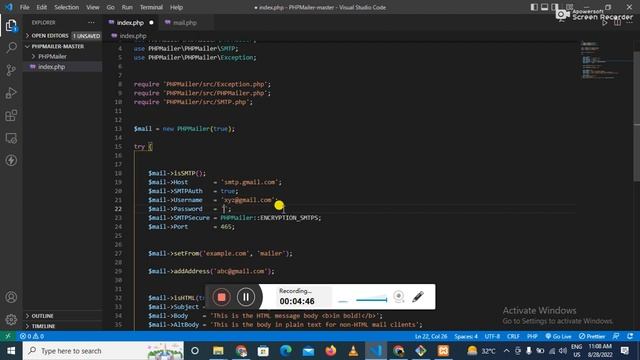Viewport: 640px width, 360px height.
Task: Open feedback icon in status bar
Action: coord(616,336)
